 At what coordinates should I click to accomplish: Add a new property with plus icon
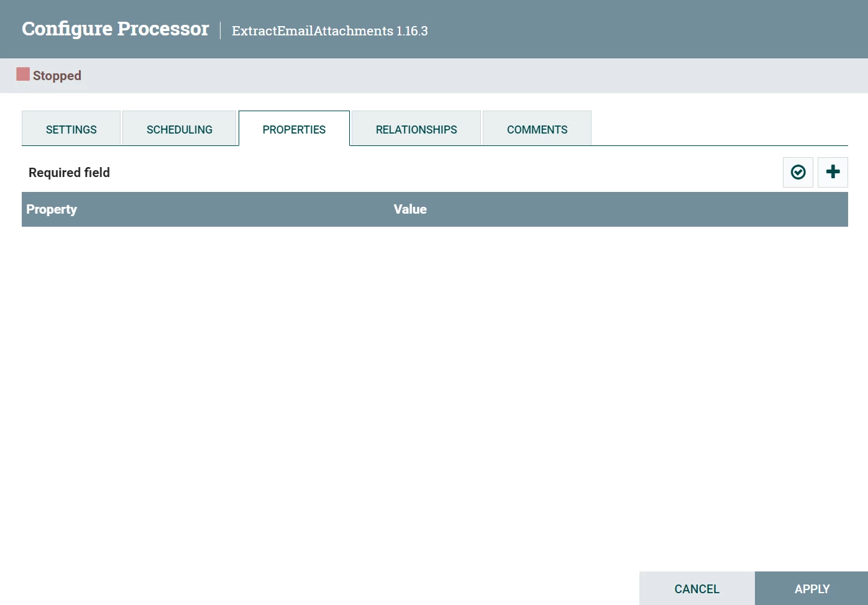pyautogui.click(x=833, y=172)
